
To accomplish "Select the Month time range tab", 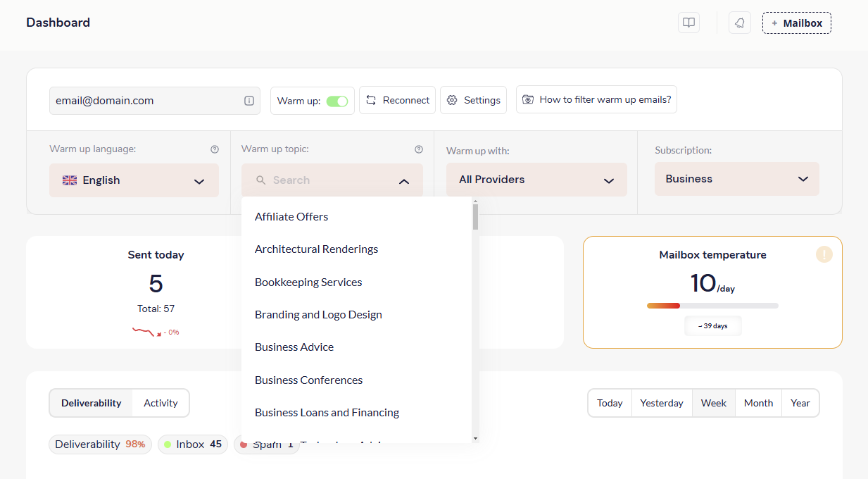I will pos(758,403).
